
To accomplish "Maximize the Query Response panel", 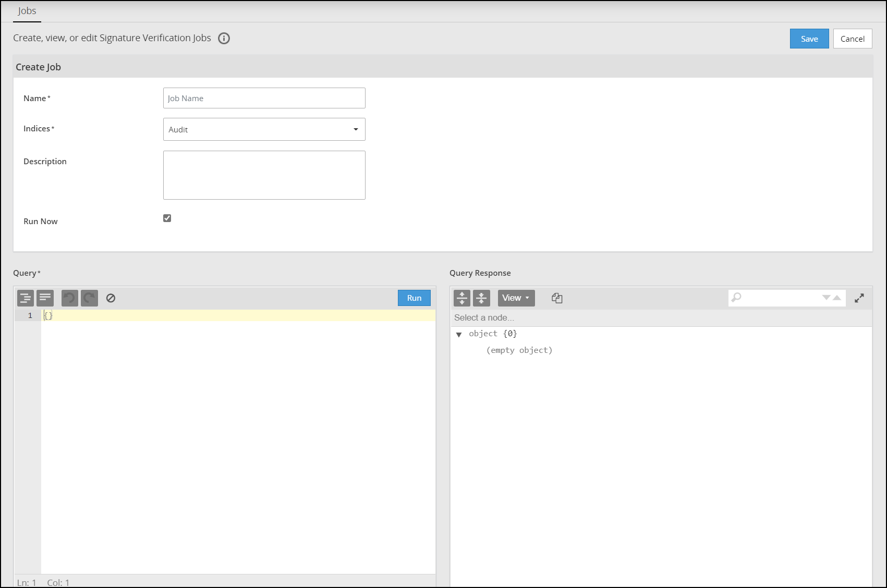I will click(859, 298).
